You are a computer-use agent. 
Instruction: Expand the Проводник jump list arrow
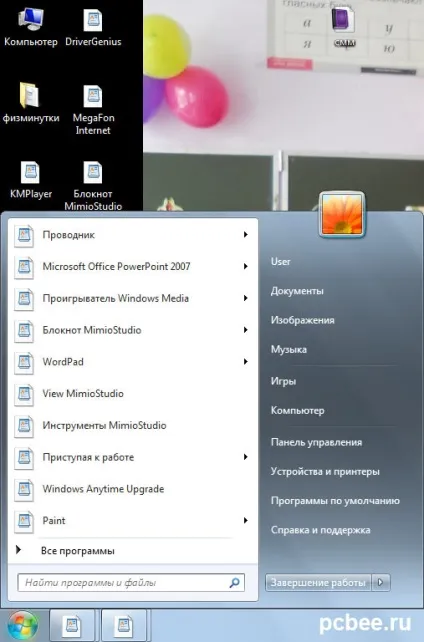246,235
